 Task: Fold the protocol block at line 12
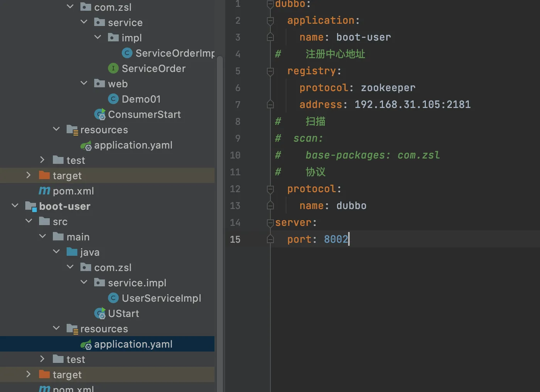(270, 189)
